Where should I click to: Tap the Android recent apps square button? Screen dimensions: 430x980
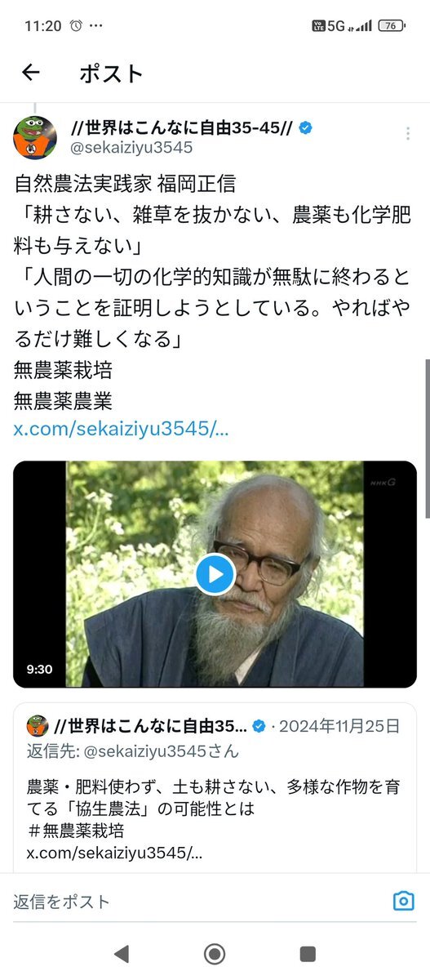tap(308, 953)
